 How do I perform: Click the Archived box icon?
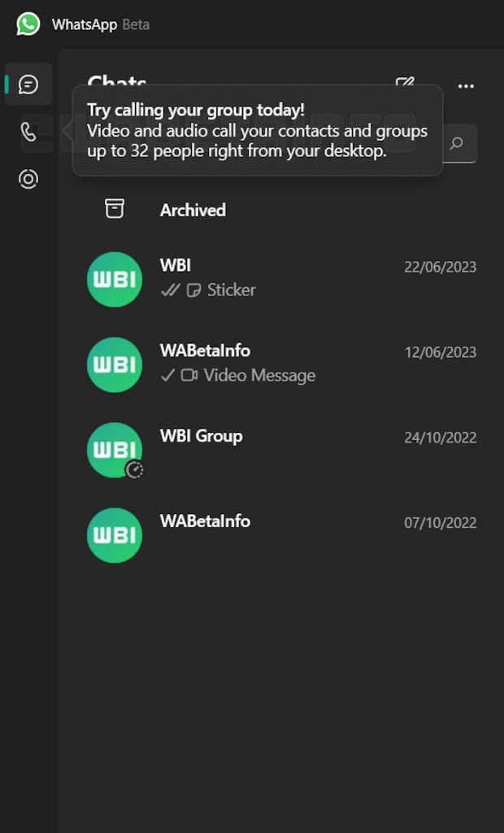pyautogui.click(x=115, y=209)
